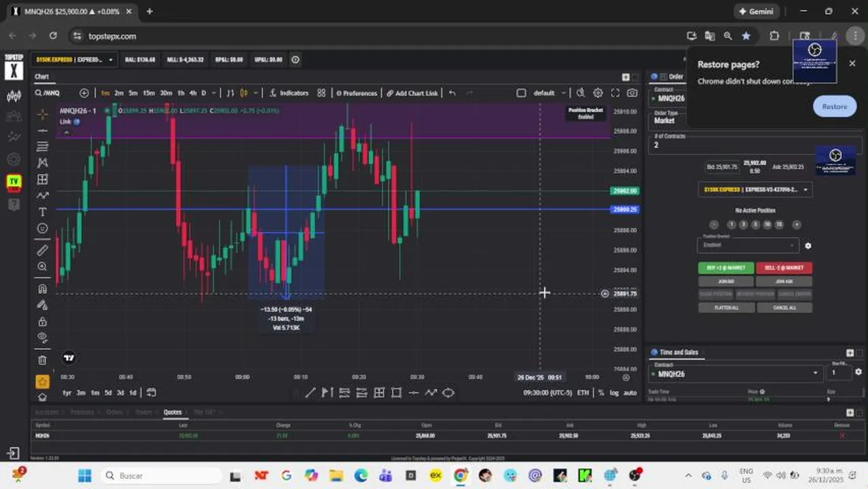This screenshot has width=868, height=489.
Task: Open Time and Sales settings gear
Action: pos(858,372)
